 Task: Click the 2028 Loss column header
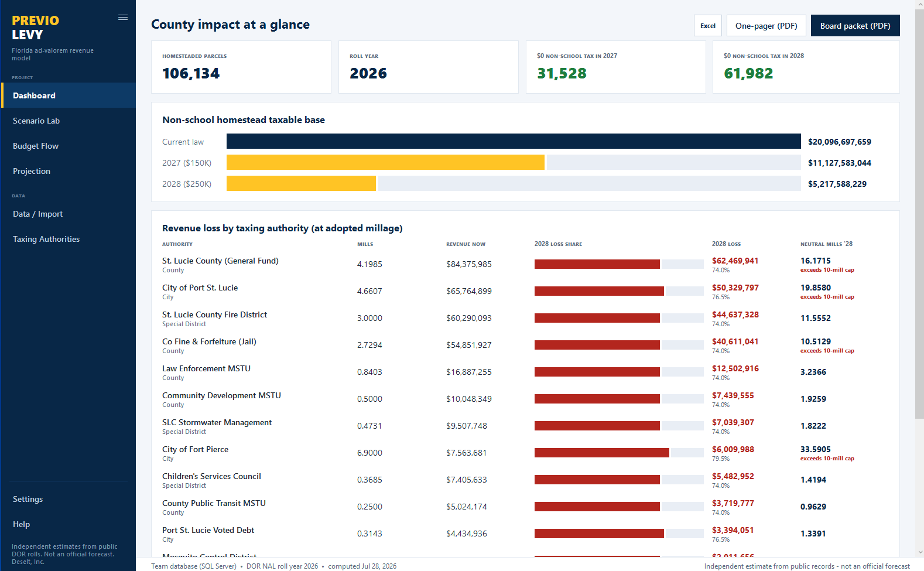[726, 244]
